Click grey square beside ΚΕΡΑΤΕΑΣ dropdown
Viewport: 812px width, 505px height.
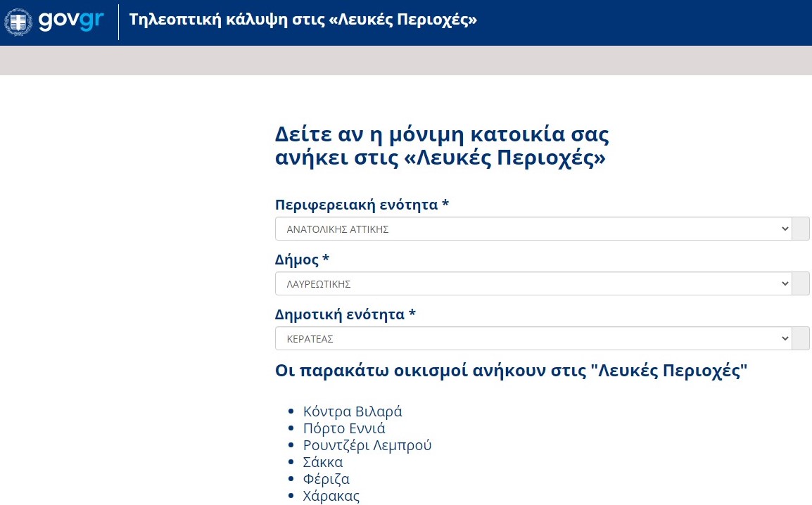tap(801, 338)
